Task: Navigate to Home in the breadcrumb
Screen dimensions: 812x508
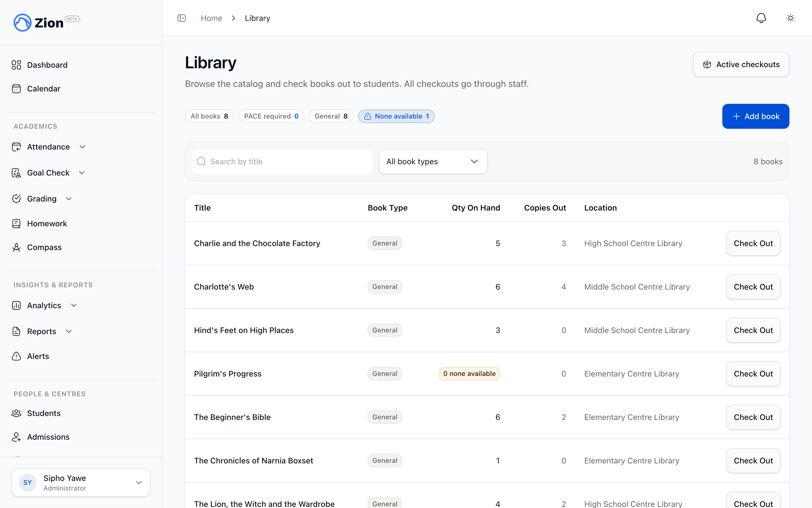Action: 211,18
